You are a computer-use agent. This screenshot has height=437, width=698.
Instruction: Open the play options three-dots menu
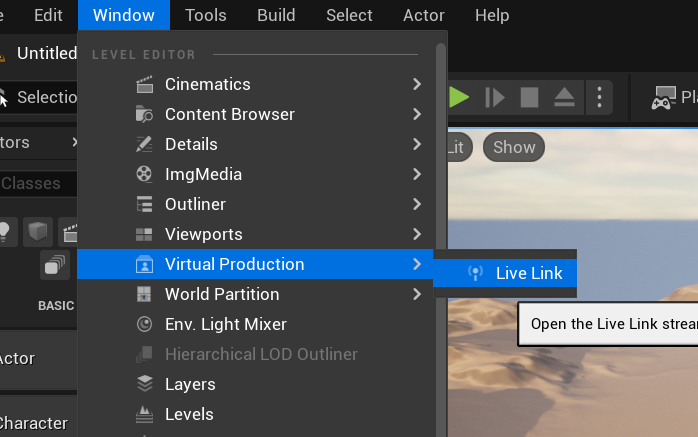(x=600, y=97)
